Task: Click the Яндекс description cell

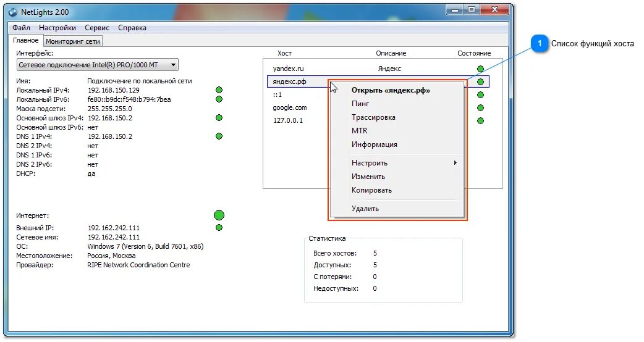Action: point(389,69)
